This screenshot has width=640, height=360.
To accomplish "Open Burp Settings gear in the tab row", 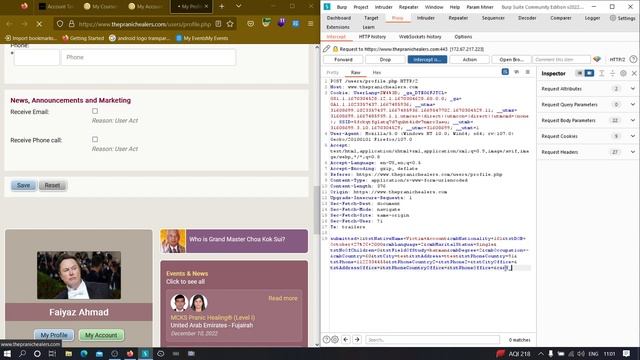I will [x=622, y=18].
